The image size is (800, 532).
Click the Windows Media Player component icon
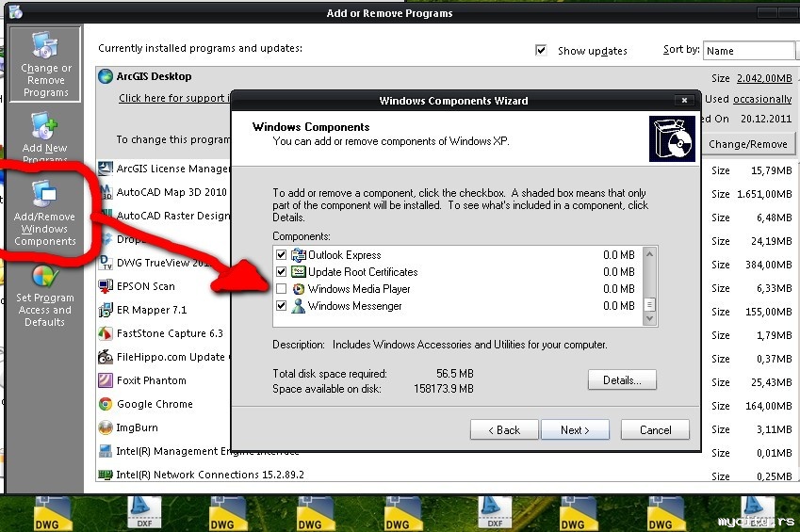coord(299,289)
